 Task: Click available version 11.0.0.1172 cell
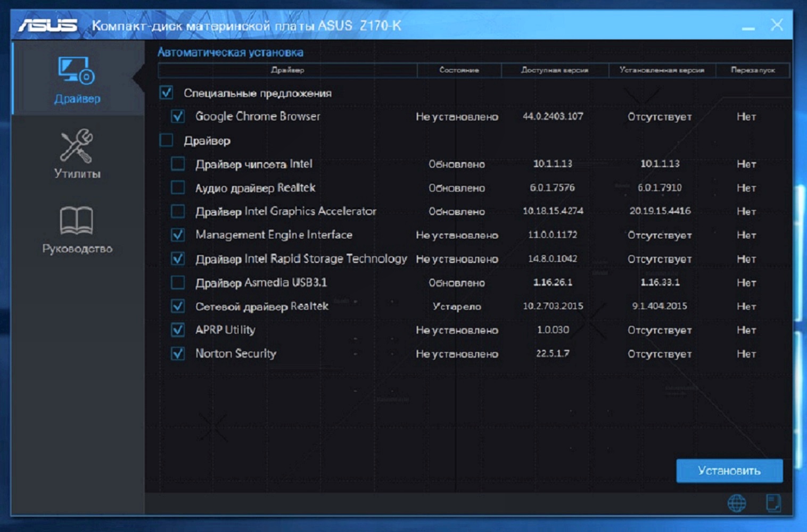(x=553, y=235)
